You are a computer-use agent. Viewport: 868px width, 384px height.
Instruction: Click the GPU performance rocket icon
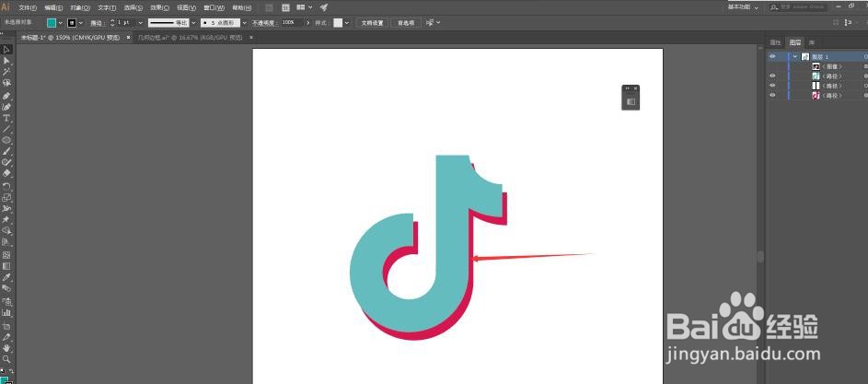coord(324,7)
